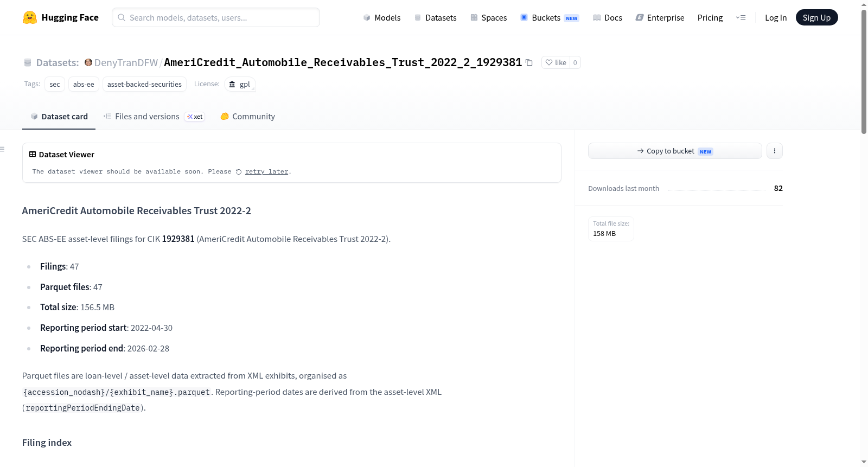868x467 pixels.
Task: Click the reportingPeriodEndingDate code text
Action: [83, 408]
